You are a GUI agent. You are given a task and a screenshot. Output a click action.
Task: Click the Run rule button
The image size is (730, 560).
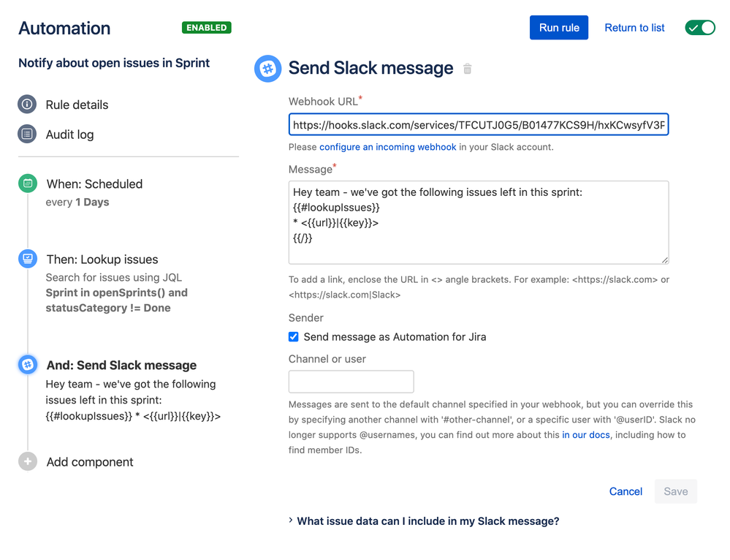click(x=559, y=28)
